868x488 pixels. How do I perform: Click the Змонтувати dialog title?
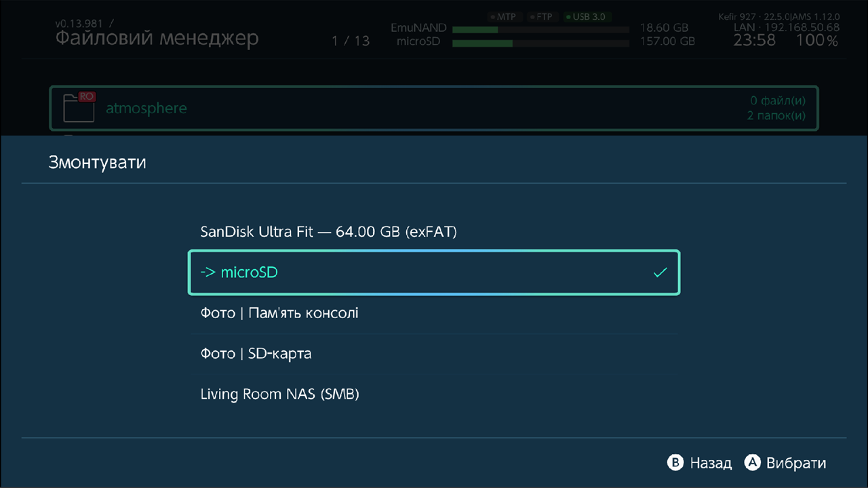click(x=97, y=163)
